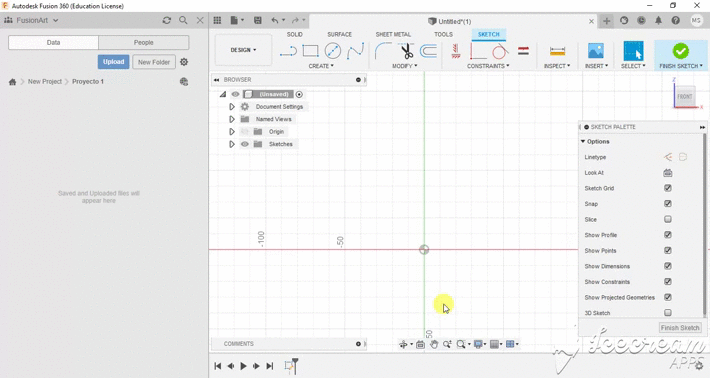Select the Data tab
Screen dimensions: 710x378
click(53, 43)
